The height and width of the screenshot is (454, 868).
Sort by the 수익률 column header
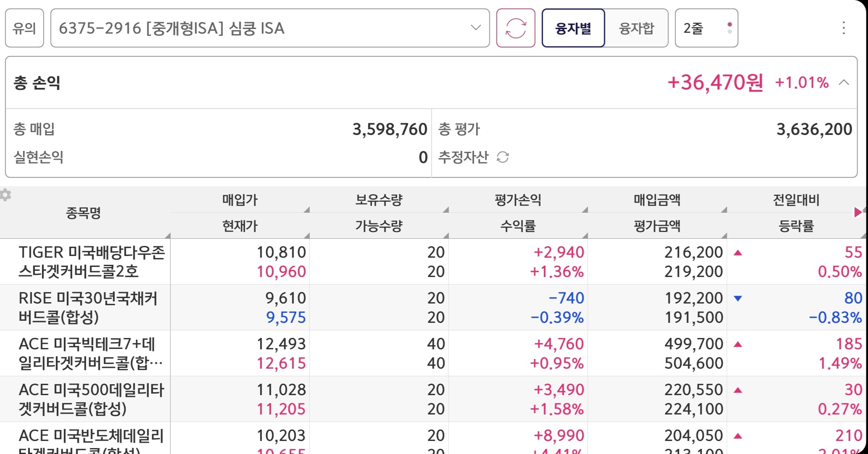(x=518, y=226)
